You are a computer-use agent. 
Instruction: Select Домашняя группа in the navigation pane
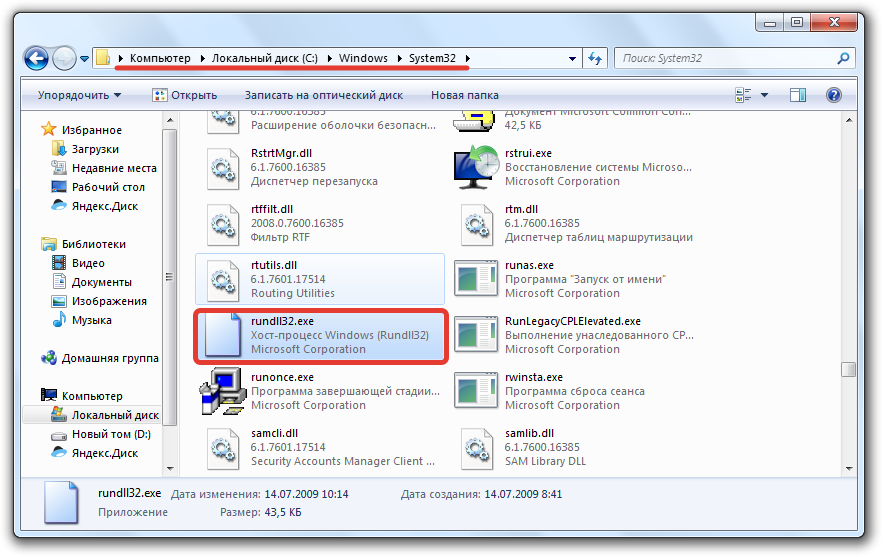click(x=110, y=358)
